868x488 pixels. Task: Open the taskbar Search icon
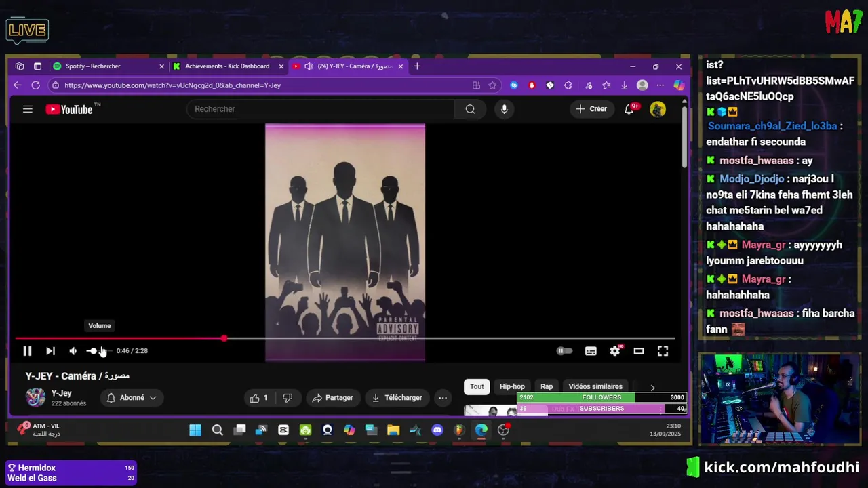tap(217, 430)
